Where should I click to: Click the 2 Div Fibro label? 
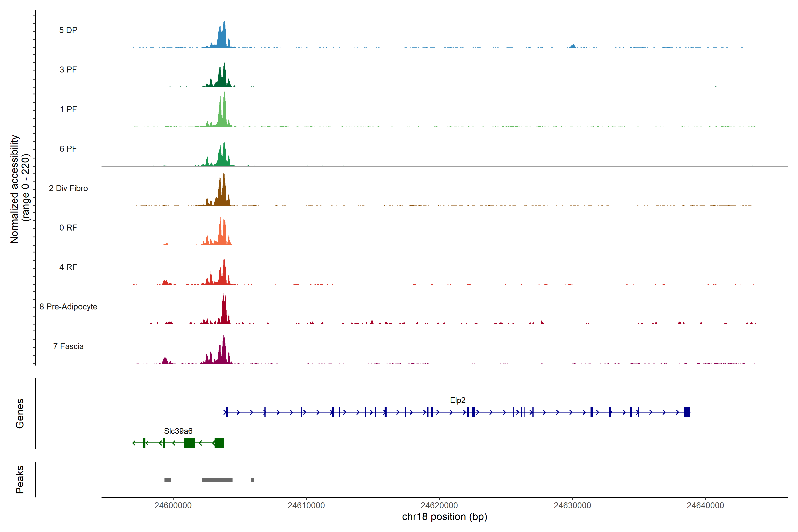[x=68, y=188]
